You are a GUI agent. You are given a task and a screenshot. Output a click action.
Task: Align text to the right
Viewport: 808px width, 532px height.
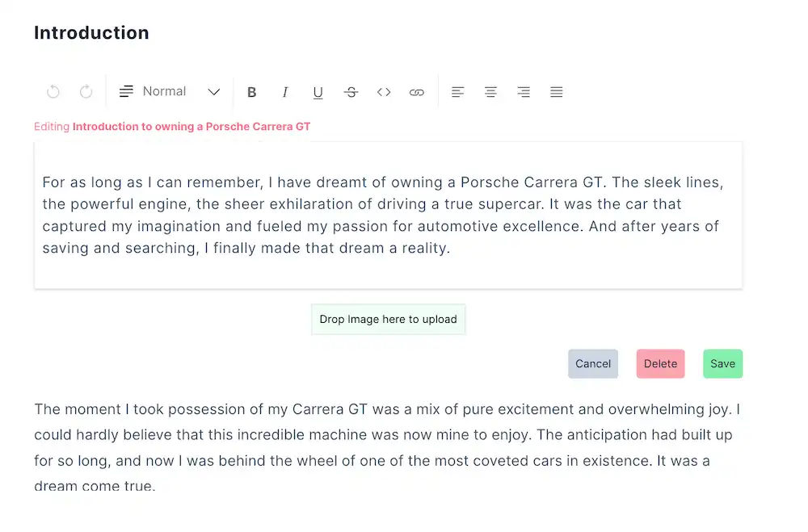[524, 92]
